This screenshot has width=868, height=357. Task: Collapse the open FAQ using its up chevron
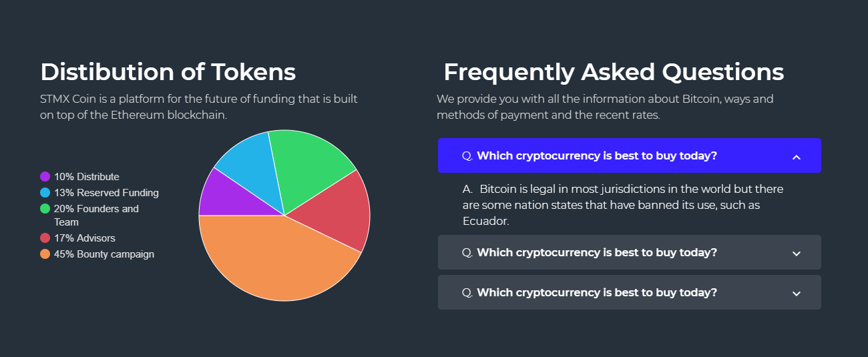[796, 157]
